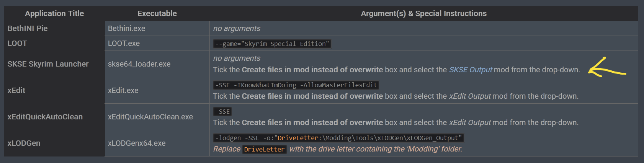
Task: Click the xLODGenx64.exe executable cell
Action: (137, 143)
